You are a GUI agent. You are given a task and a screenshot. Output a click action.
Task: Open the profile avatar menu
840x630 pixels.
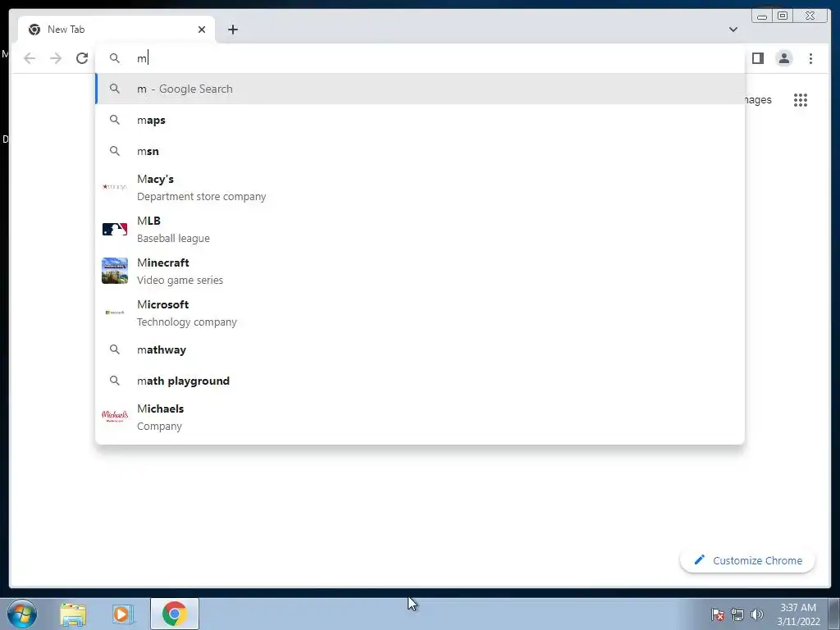(783, 58)
